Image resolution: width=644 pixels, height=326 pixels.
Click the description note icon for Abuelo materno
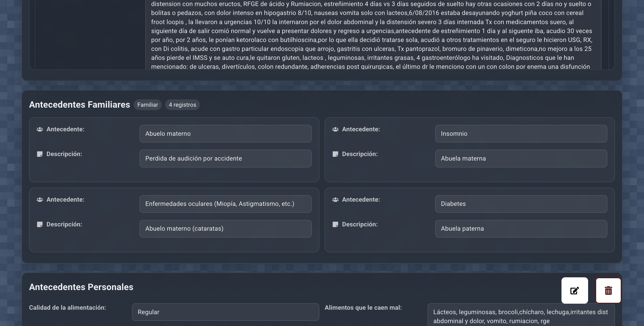pyautogui.click(x=40, y=154)
